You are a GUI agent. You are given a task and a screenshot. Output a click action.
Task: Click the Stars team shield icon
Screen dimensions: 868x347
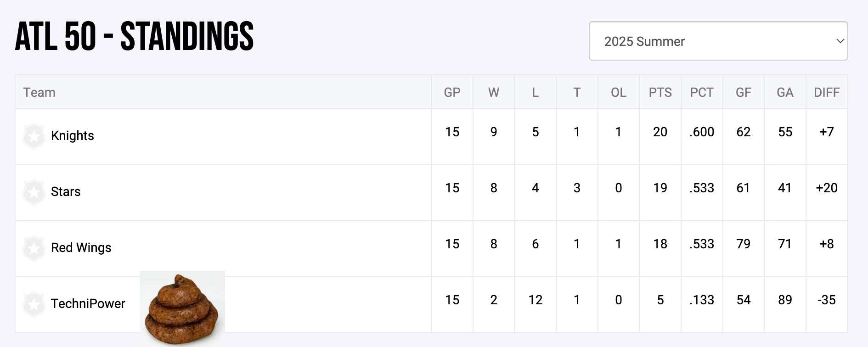point(34,192)
